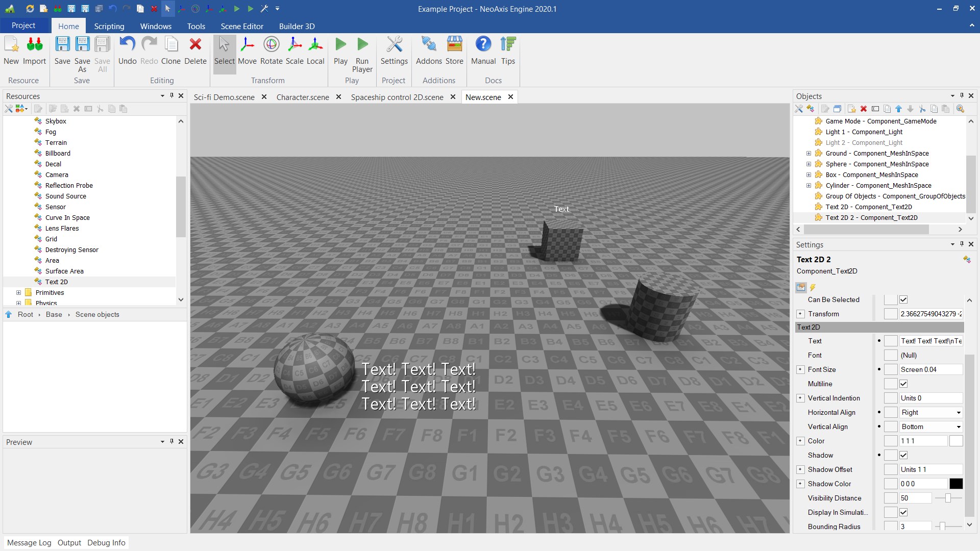Click the Visibility Distance value field
The height and width of the screenshot is (551, 980).
915,498
